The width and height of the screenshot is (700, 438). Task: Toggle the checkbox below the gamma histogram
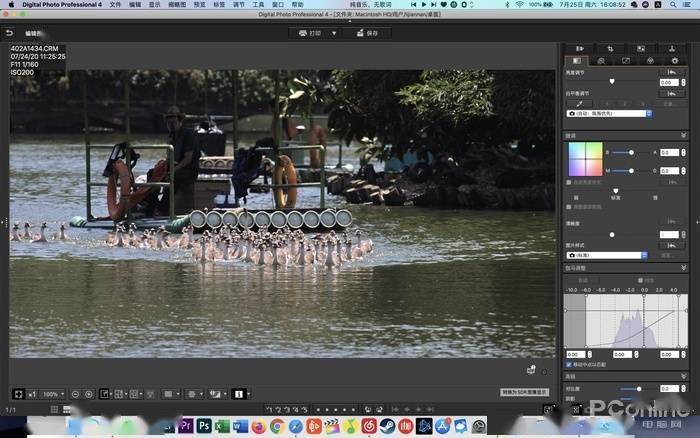(x=569, y=364)
